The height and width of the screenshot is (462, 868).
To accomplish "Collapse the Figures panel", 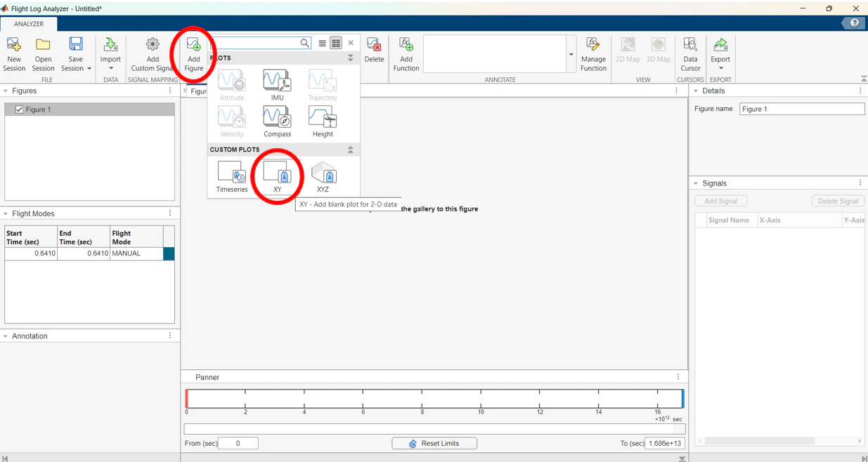I will pyautogui.click(x=6, y=91).
